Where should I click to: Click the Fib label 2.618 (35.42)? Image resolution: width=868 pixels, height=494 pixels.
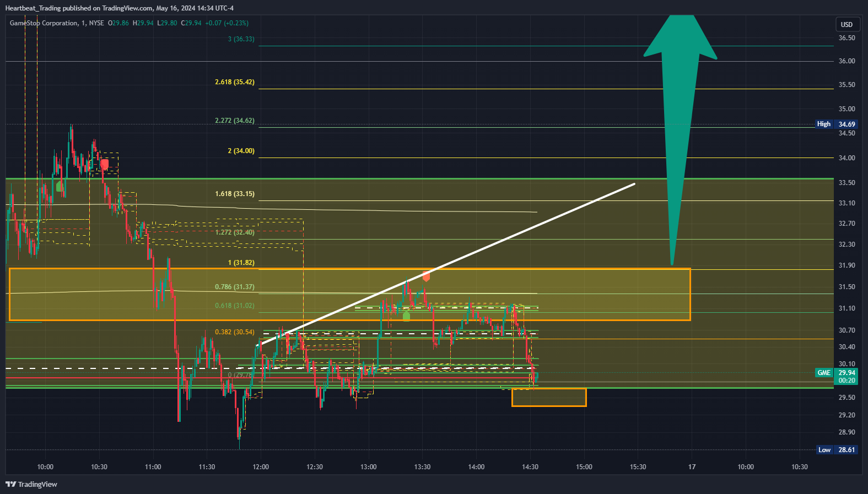point(235,82)
